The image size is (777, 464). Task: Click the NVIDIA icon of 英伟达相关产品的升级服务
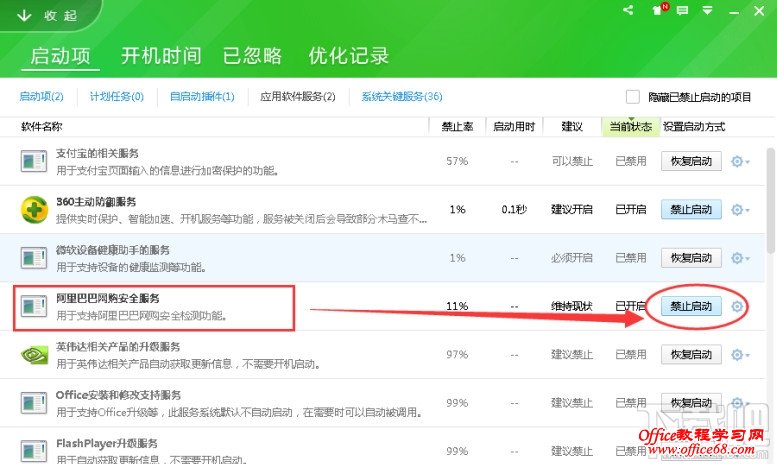point(34,355)
